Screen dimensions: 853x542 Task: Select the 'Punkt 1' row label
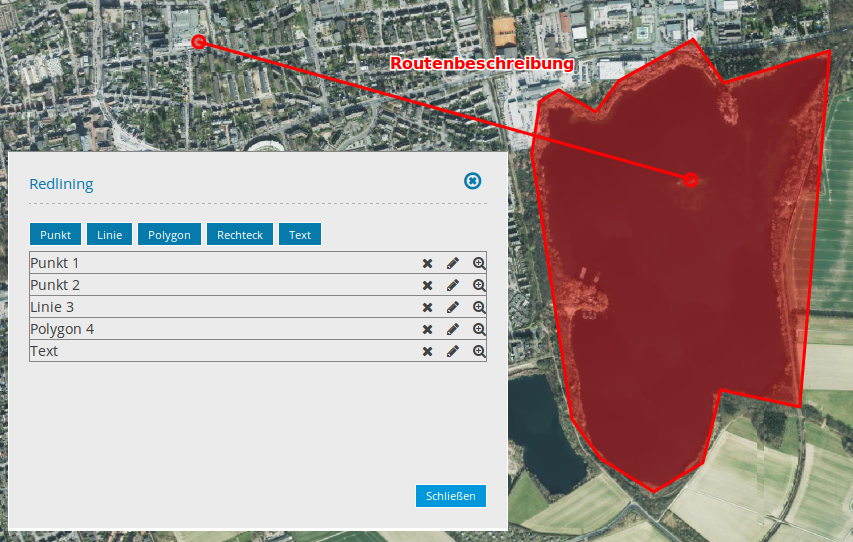(x=54, y=263)
